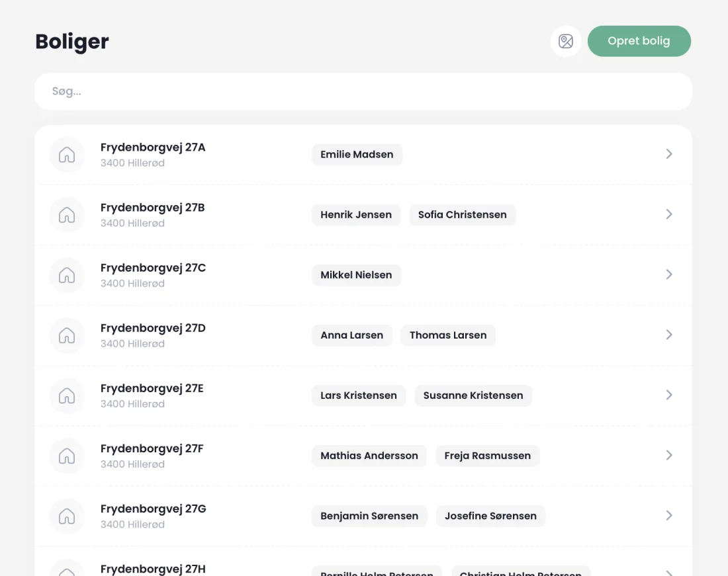728x576 pixels.
Task: Select the Freja Rasmussen resident tag
Action: pos(488,456)
